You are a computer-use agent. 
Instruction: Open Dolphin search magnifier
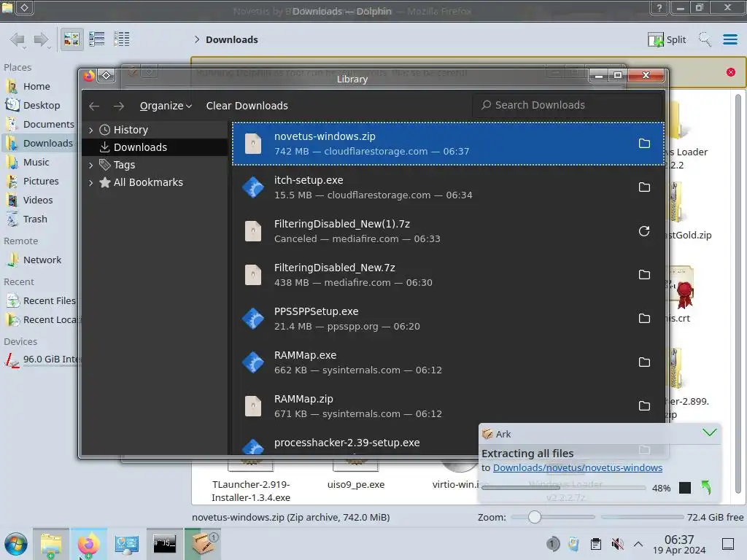pos(705,39)
